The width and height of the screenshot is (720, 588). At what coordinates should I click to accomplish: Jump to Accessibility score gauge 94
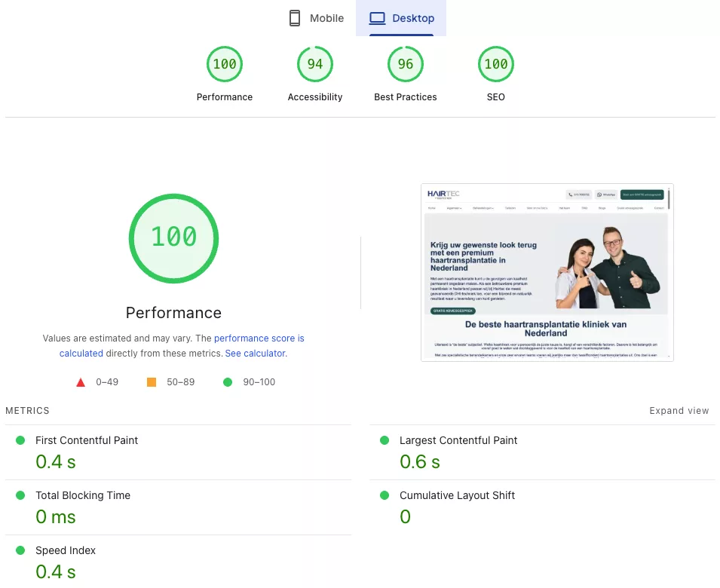315,65
